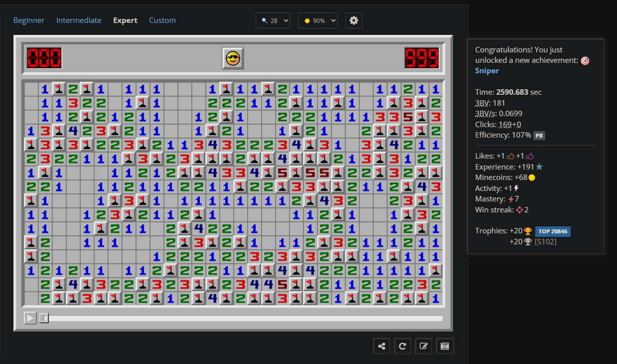
Task: Click the sunglasses smiley face button
Action: pos(233,58)
